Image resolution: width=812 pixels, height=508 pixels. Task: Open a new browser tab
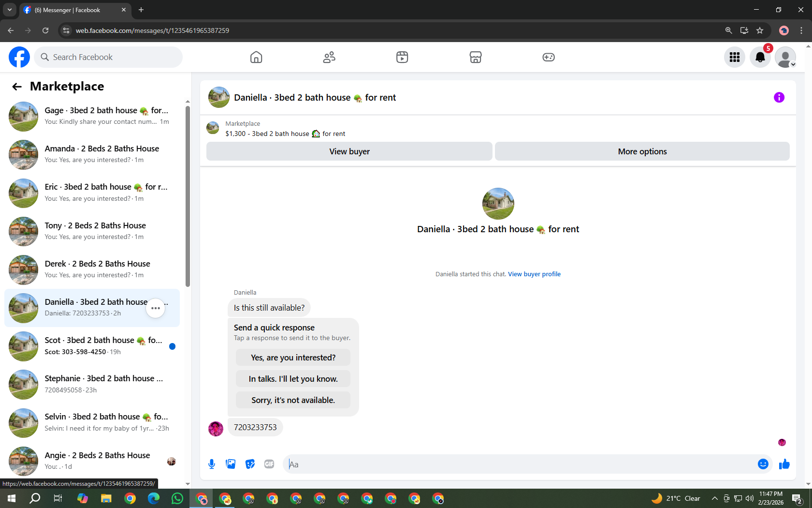coord(141,10)
